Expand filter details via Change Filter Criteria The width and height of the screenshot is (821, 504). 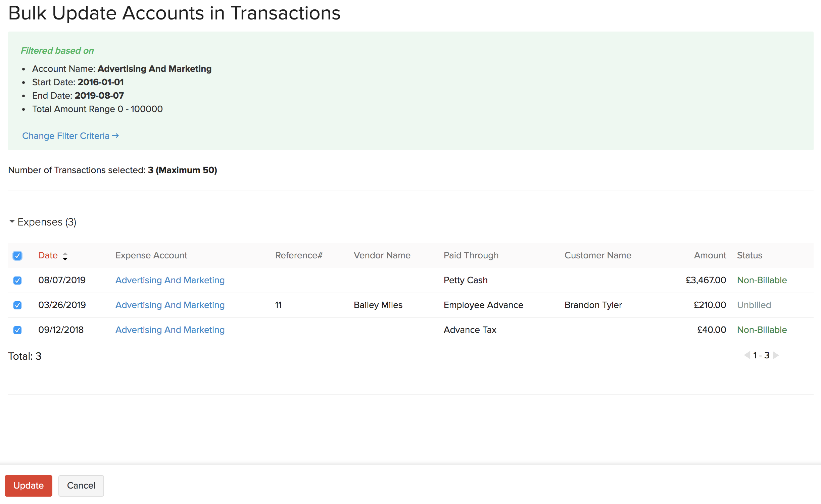click(70, 136)
